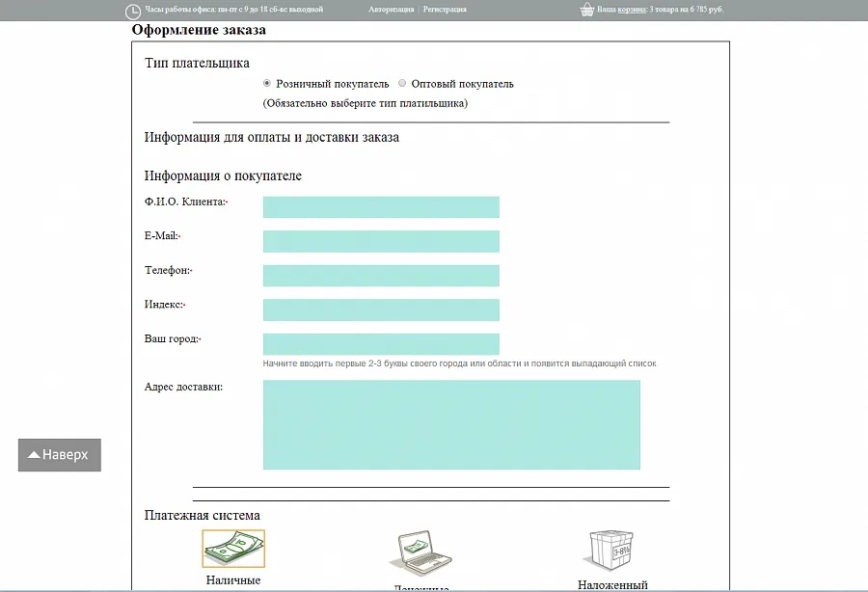Viewport: 868px width, 592px height.
Task: Click the Наличные payment label
Action: click(x=233, y=580)
